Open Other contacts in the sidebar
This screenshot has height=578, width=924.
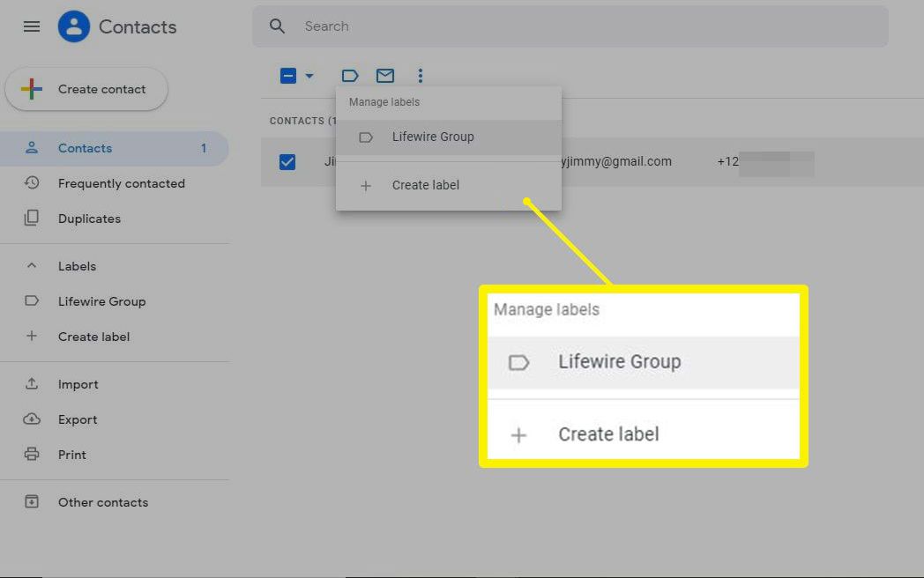(115, 502)
